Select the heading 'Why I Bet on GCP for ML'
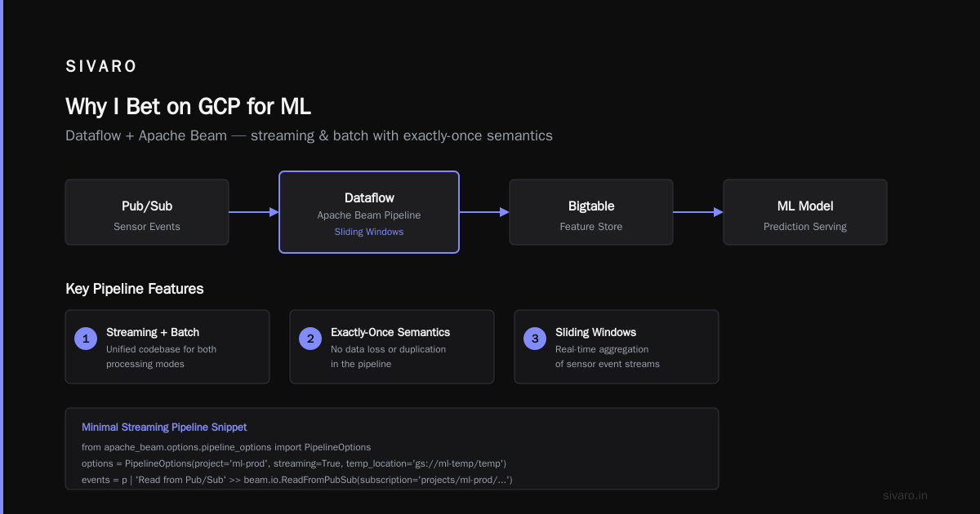This screenshot has height=514, width=980. (188, 107)
